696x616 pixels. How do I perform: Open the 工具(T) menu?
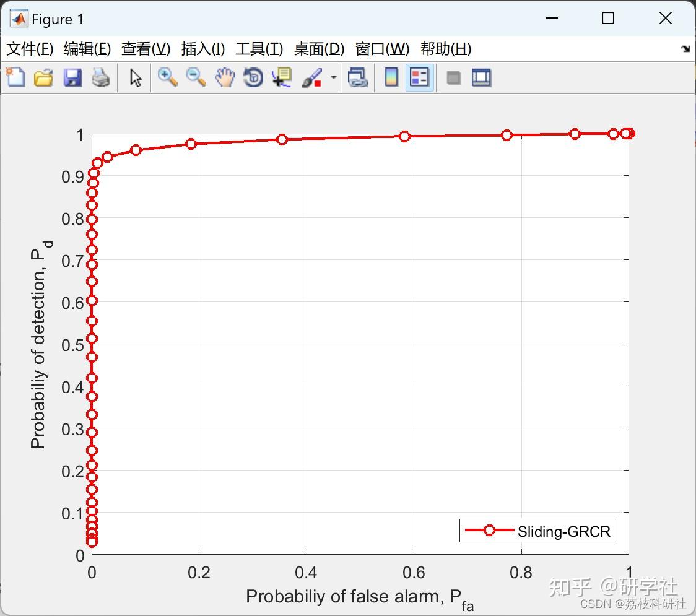coord(259,49)
